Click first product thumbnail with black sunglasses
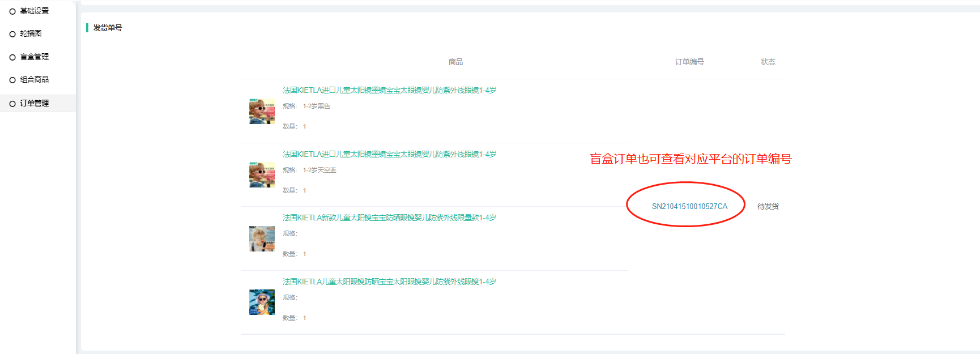The height and width of the screenshot is (354, 980). coord(262,111)
